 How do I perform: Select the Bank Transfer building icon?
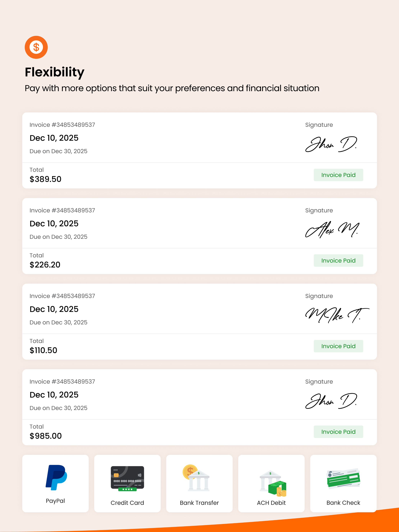point(196,478)
